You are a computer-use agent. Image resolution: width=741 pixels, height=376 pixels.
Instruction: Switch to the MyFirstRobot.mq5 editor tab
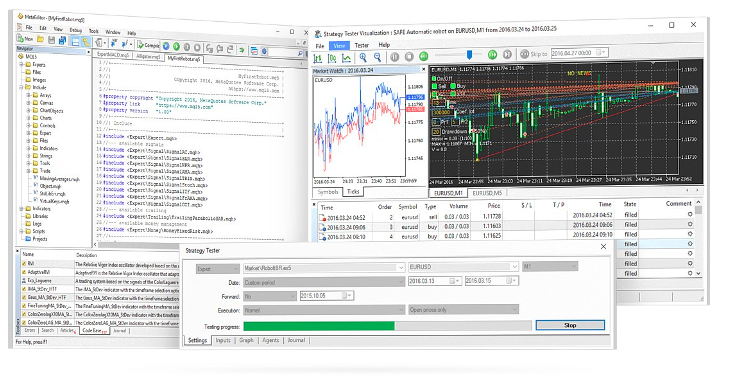click(184, 59)
